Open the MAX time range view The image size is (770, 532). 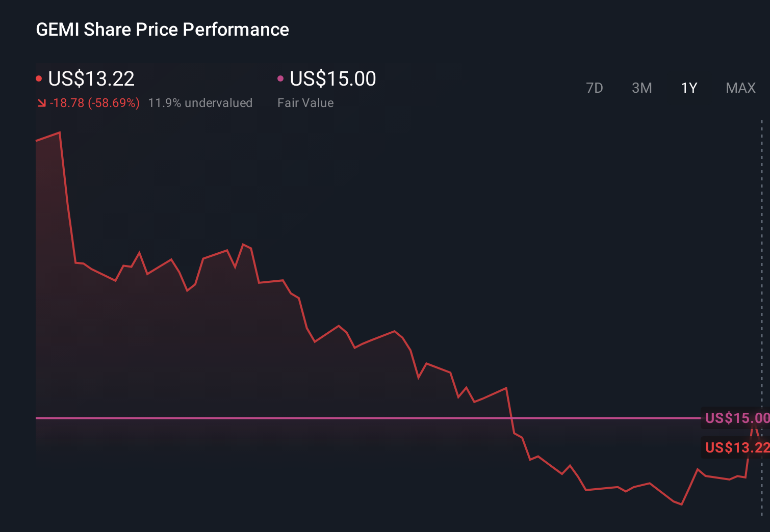point(740,88)
